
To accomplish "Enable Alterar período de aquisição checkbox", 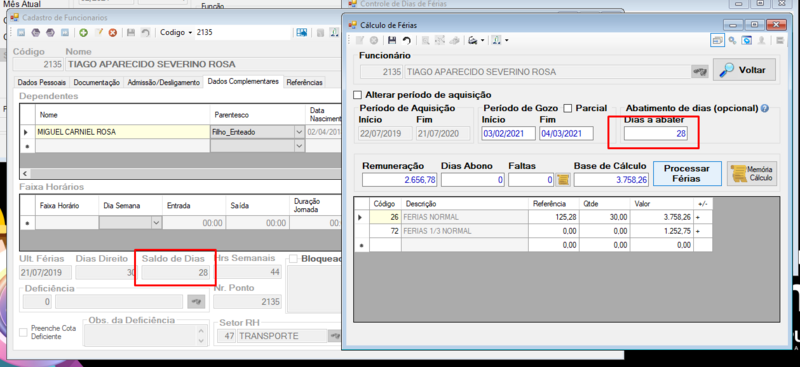I will [x=358, y=95].
